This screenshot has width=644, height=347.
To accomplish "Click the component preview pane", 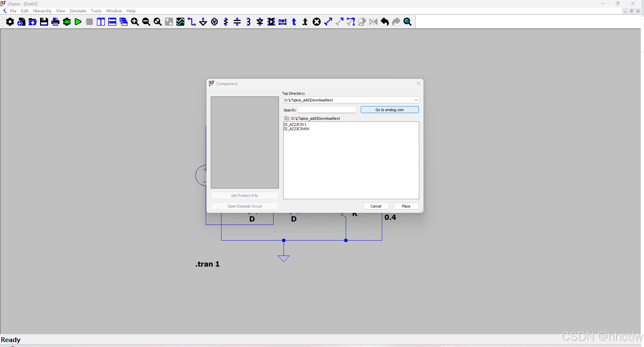I will click(245, 142).
